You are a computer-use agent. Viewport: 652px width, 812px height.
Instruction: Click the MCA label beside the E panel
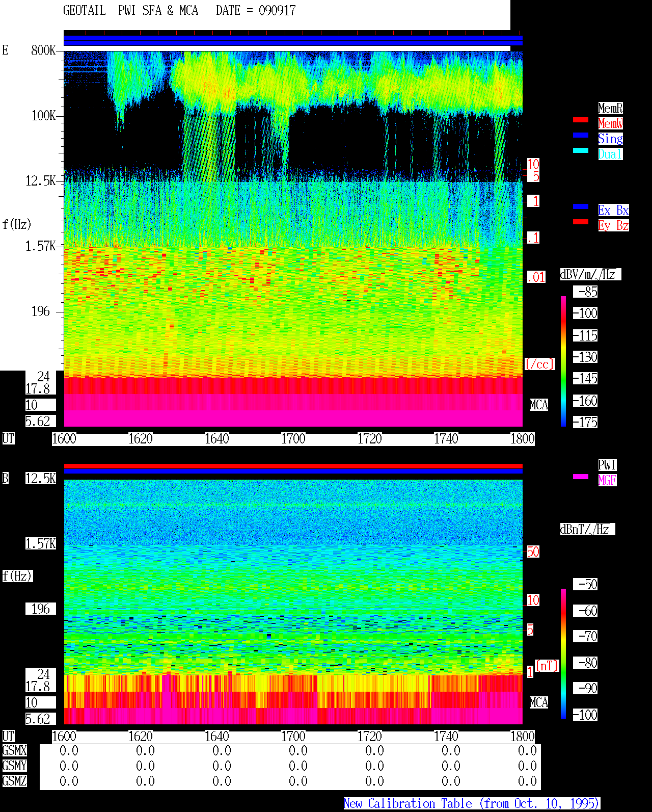pyautogui.click(x=539, y=405)
